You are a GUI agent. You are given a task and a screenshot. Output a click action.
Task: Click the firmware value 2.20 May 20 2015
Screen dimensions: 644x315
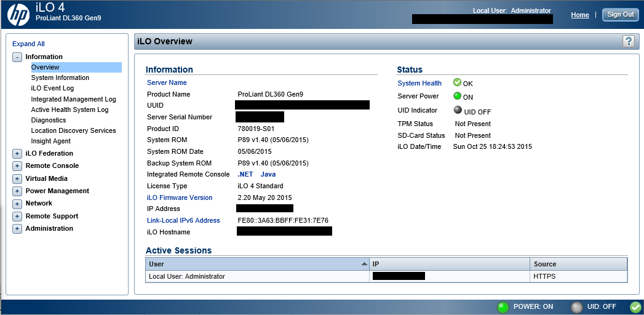click(x=265, y=197)
